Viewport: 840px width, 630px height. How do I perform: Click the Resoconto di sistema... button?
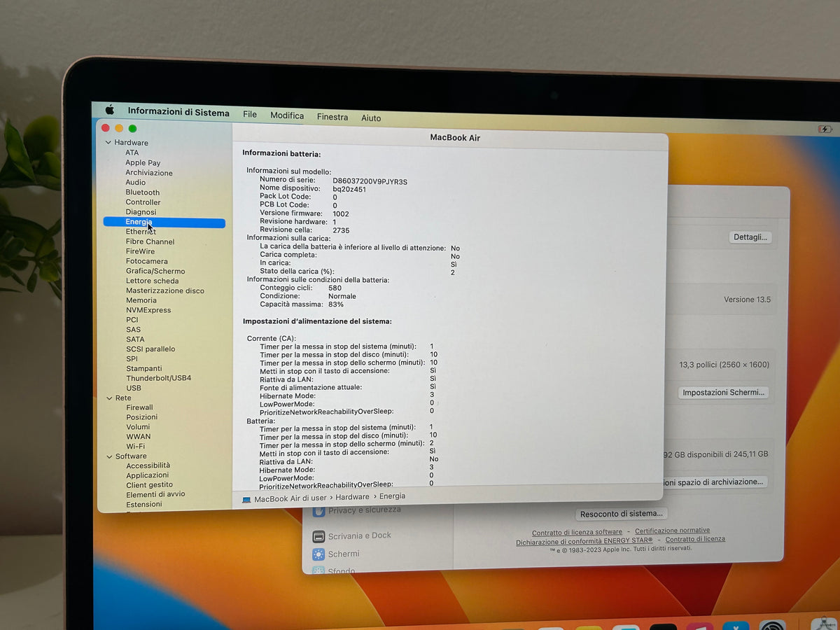coord(622,514)
